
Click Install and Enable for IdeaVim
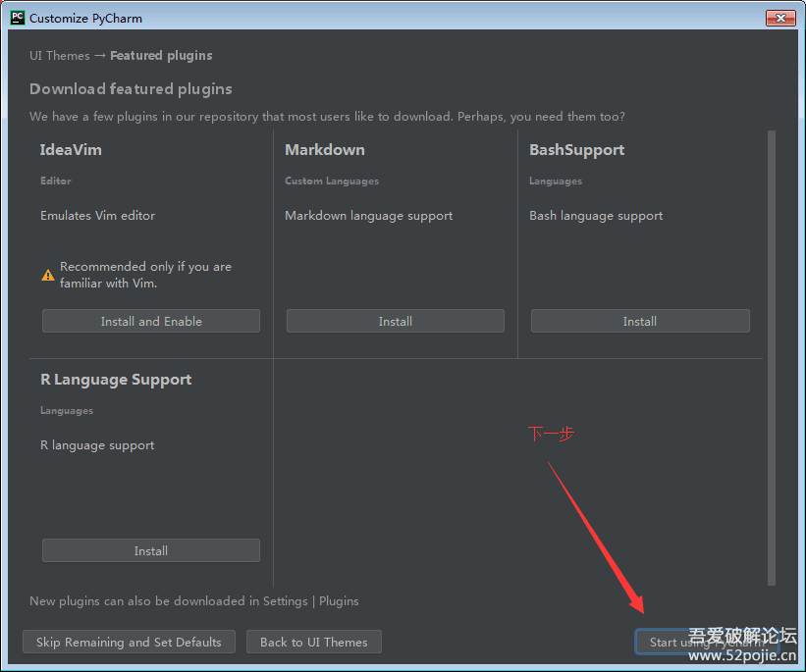pyautogui.click(x=150, y=321)
